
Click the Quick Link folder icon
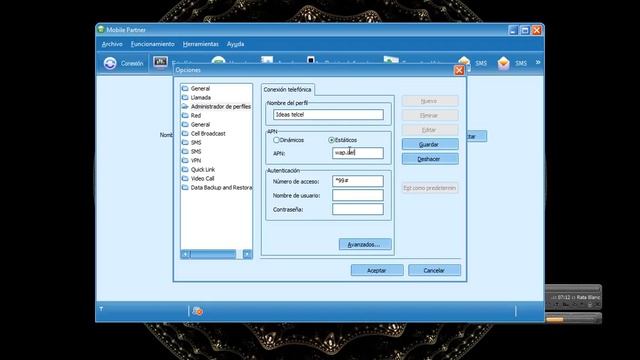(185, 169)
